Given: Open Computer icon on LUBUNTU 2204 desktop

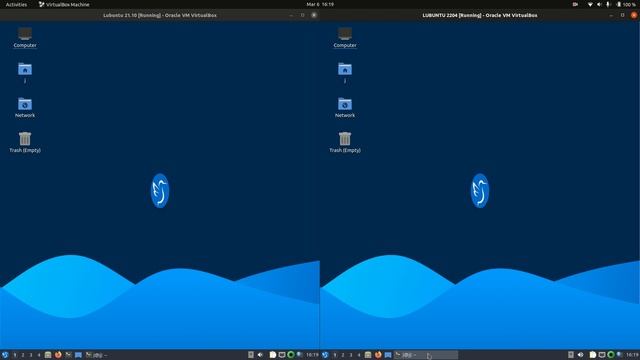Looking at the screenshot, I should [345, 38].
